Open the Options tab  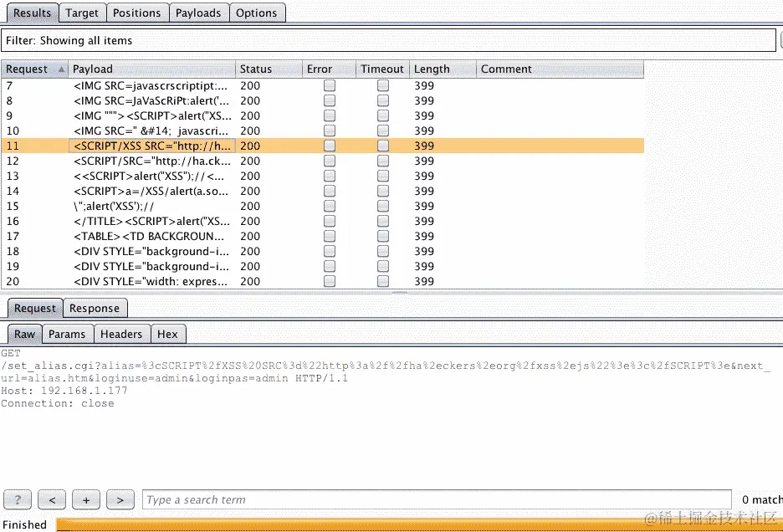pos(256,13)
